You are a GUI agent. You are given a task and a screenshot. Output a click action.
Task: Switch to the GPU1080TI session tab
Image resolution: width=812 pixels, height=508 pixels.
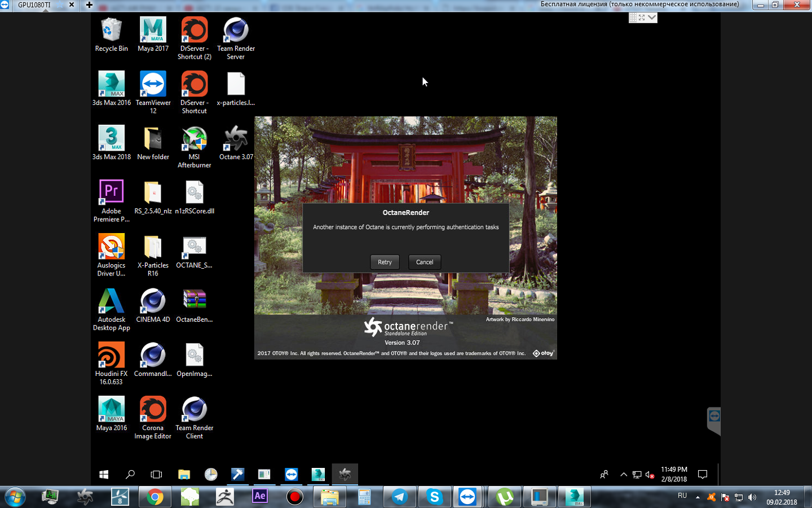pos(34,5)
